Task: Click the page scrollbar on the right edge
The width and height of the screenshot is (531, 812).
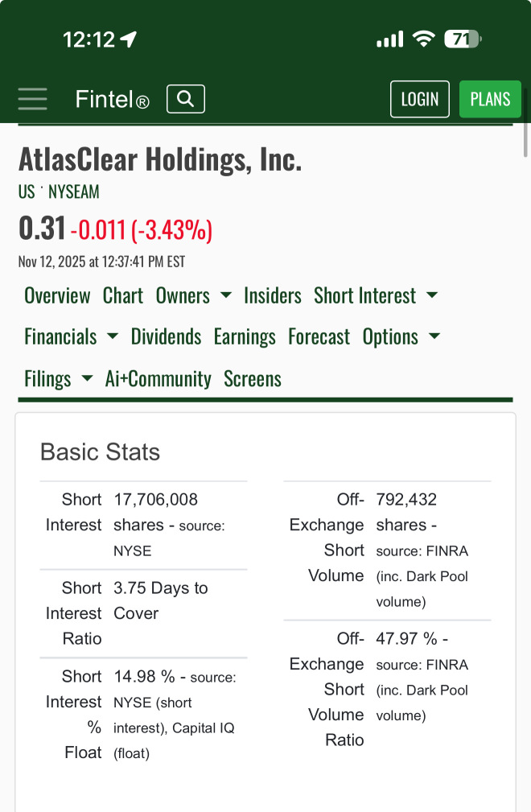Action: 526,137
